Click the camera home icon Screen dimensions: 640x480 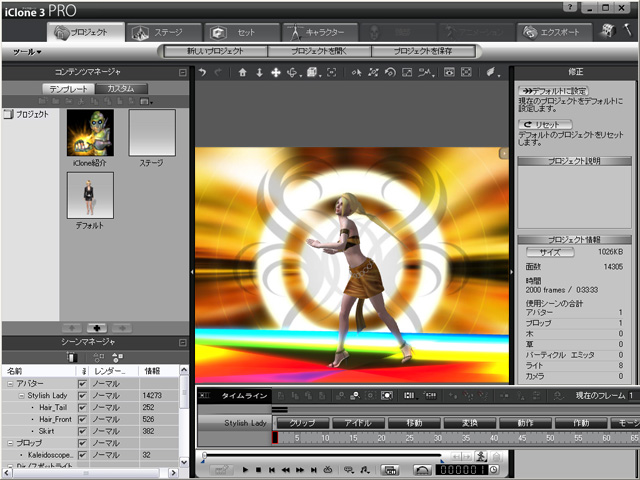(242, 73)
